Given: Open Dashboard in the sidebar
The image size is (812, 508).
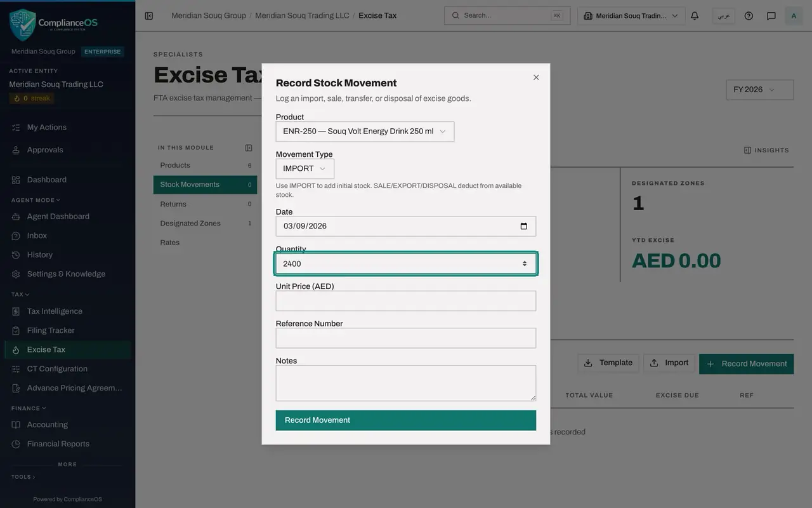Looking at the screenshot, I should [67, 180].
